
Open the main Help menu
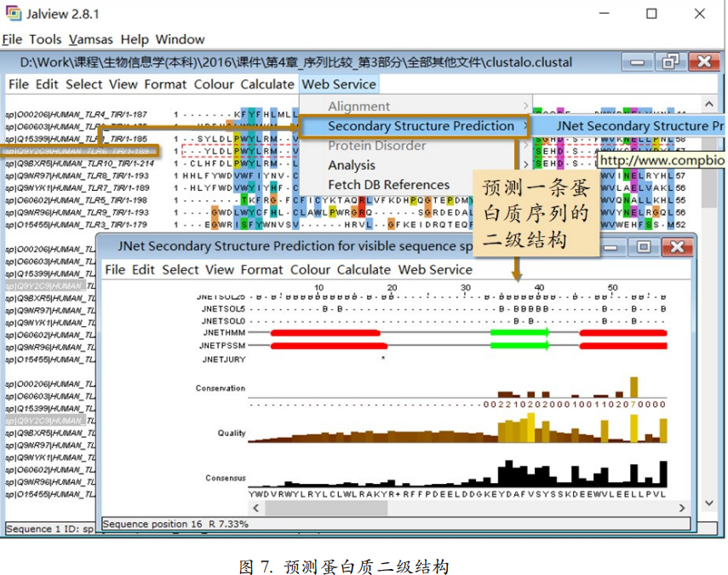(135, 39)
